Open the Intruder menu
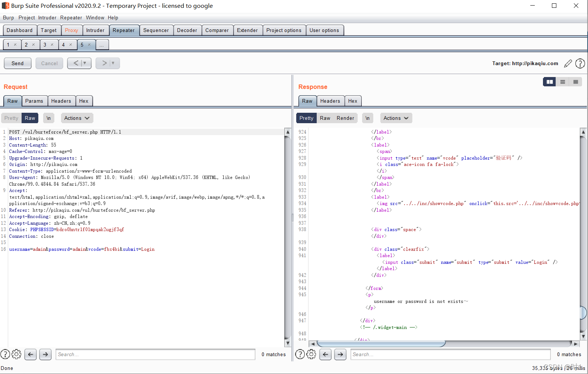Image resolution: width=588 pixels, height=374 pixels. pyautogui.click(x=47, y=17)
